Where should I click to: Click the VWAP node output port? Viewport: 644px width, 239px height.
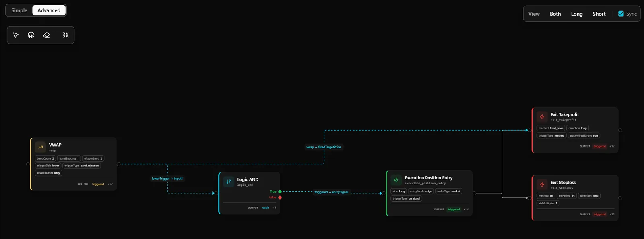pyautogui.click(x=118, y=164)
